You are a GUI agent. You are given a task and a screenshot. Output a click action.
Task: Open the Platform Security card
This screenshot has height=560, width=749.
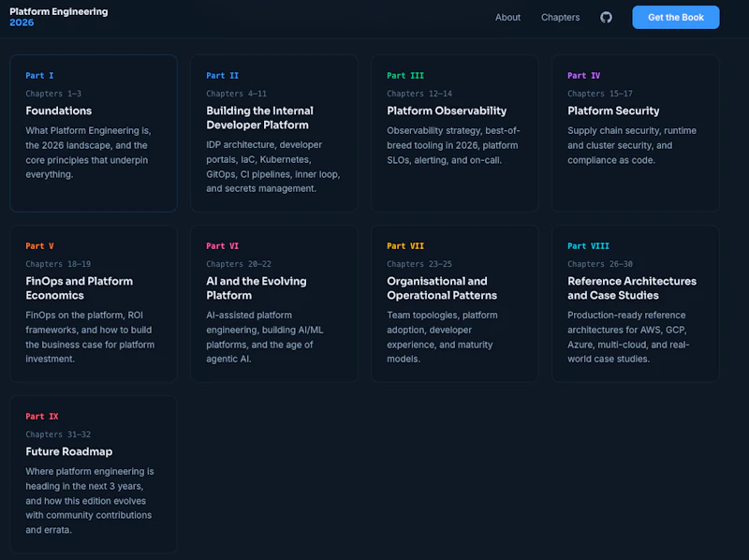636,133
